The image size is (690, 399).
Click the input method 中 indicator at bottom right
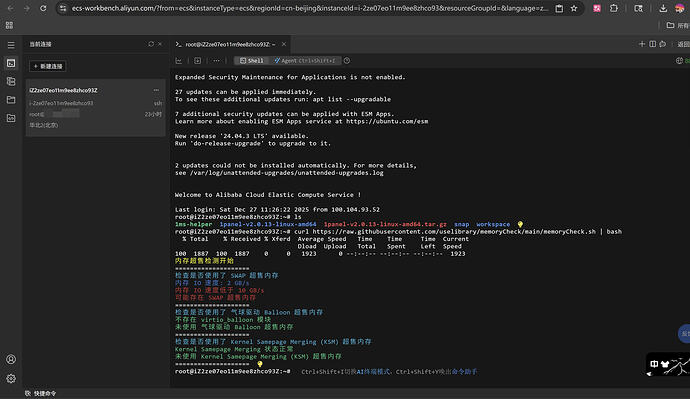pos(654,364)
